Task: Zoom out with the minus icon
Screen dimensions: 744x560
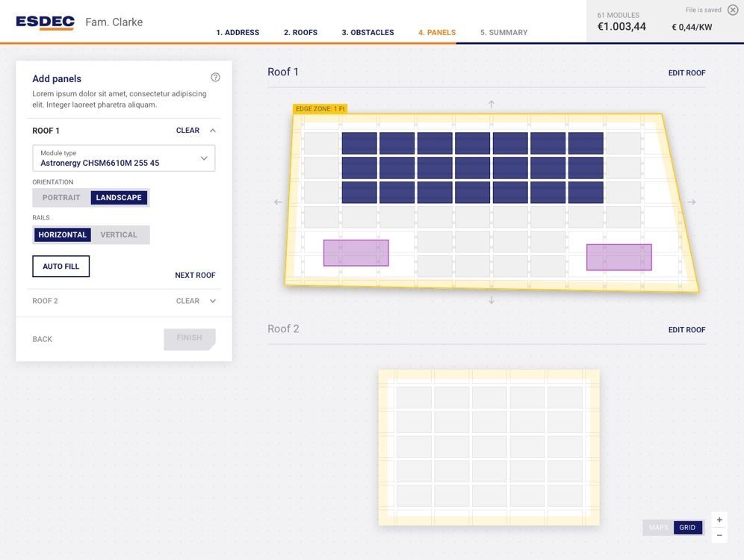Action: [x=719, y=535]
